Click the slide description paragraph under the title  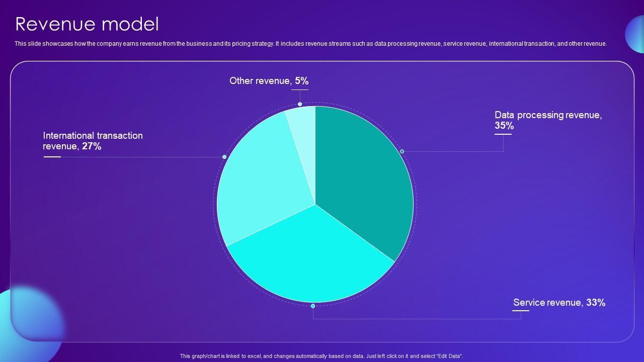click(310, 44)
